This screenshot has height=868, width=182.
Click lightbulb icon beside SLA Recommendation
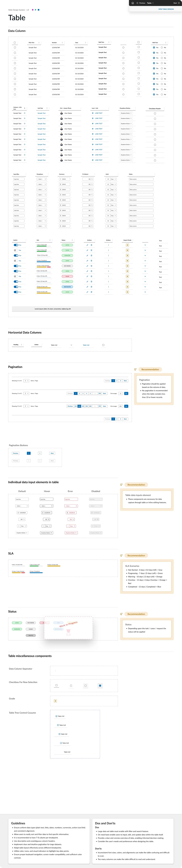[121, 556]
